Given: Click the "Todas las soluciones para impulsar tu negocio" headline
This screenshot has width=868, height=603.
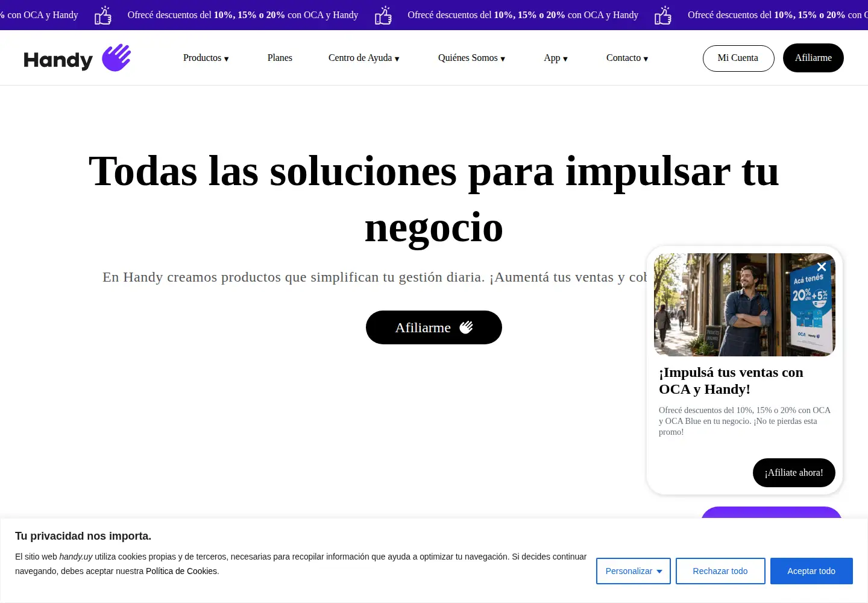Looking at the screenshot, I should click(434, 199).
